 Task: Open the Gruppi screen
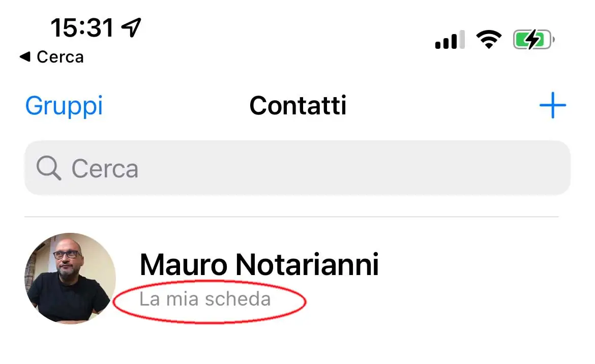click(64, 106)
